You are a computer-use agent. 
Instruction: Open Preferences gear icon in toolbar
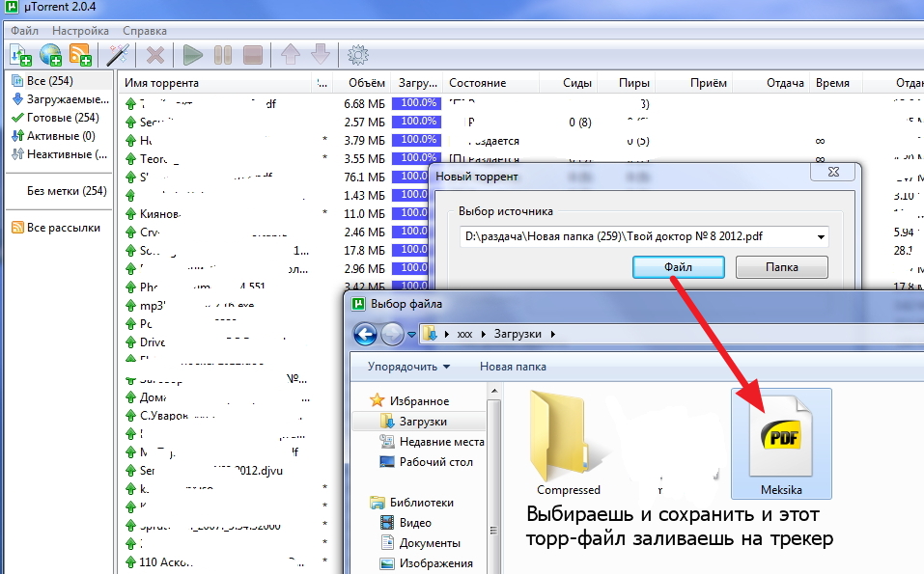pyautogui.click(x=358, y=55)
